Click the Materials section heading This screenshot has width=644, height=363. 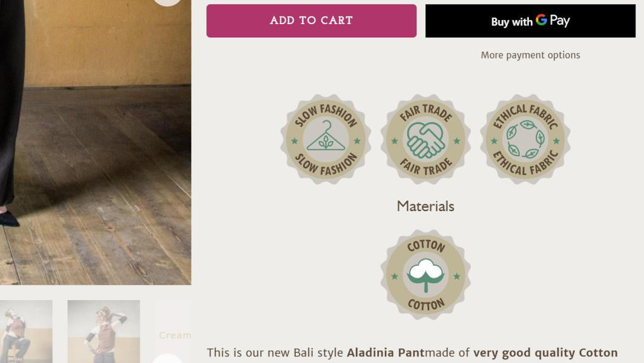425,206
